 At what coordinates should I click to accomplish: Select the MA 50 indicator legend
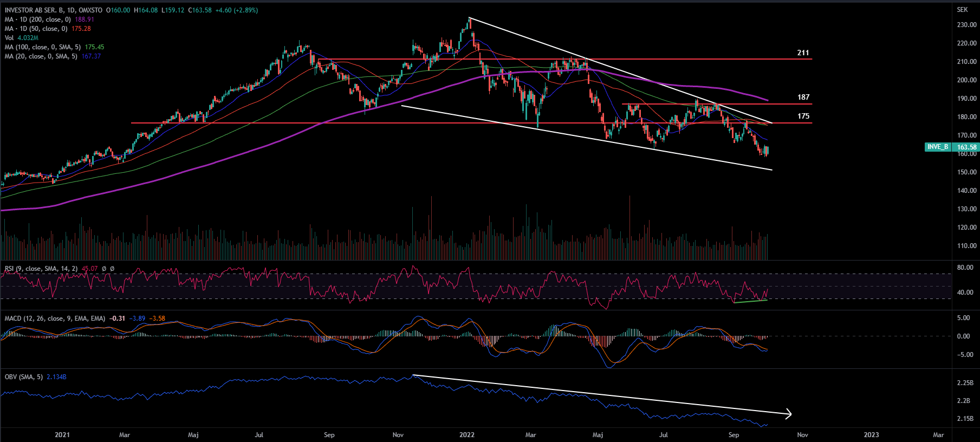coord(35,29)
